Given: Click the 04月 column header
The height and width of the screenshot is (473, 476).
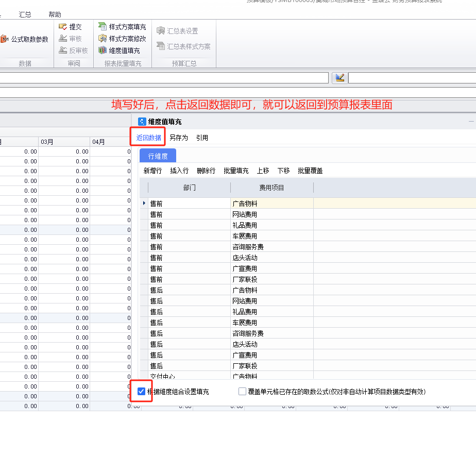Looking at the screenshot, I should click(110, 142).
